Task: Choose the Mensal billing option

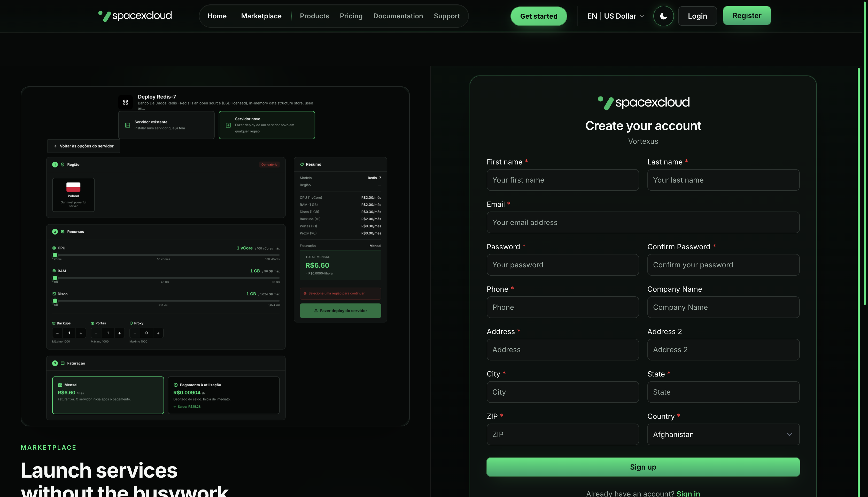Action: pos(108,395)
